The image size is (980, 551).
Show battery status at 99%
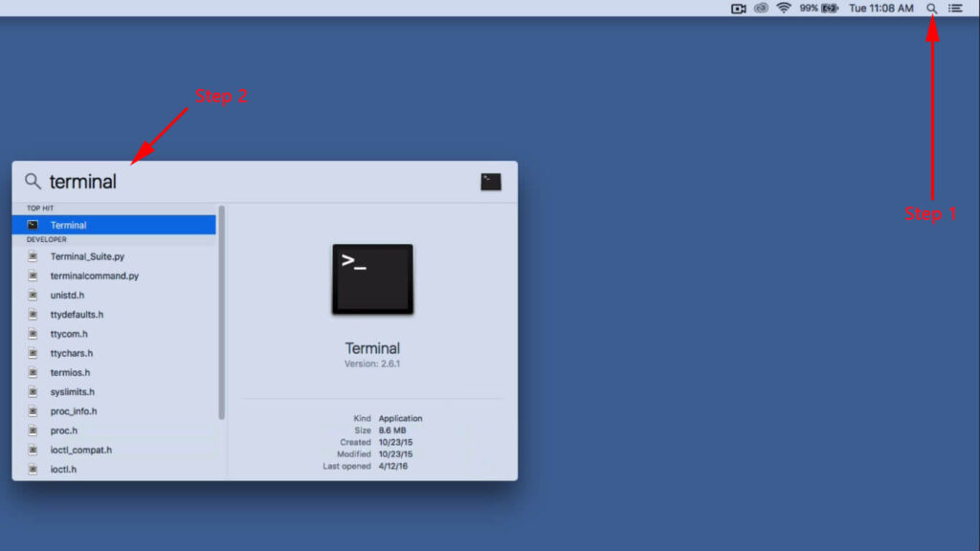(819, 8)
